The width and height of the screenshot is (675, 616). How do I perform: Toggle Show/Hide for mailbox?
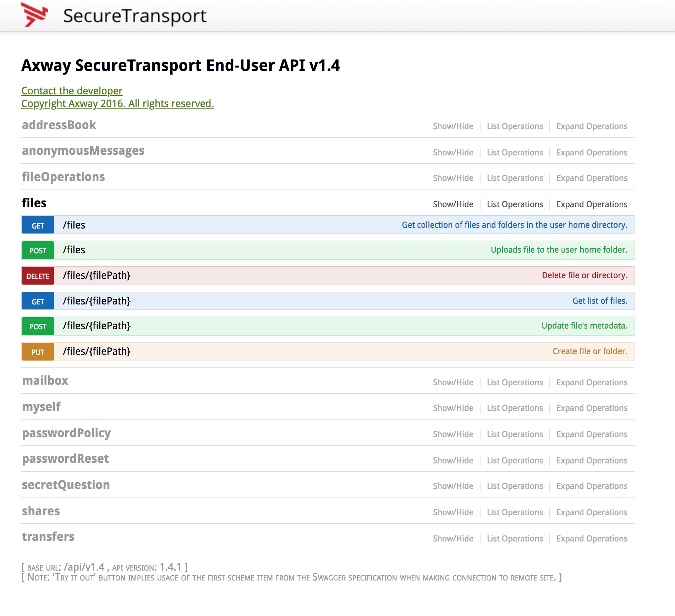tap(453, 383)
